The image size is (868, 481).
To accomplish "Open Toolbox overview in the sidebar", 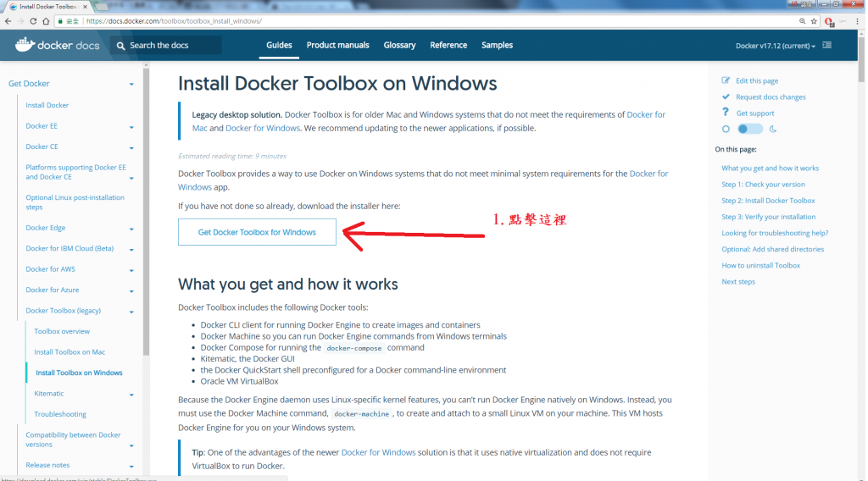I will [62, 331].
